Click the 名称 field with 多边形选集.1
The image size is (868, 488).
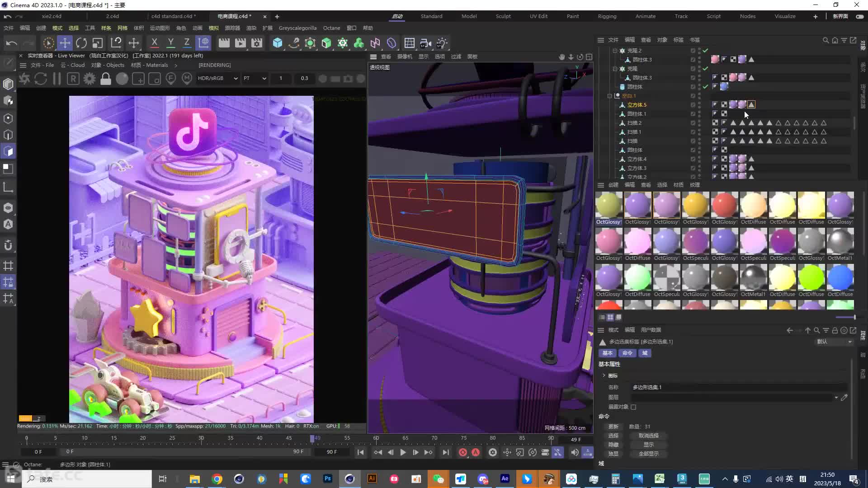coord(739,387)
